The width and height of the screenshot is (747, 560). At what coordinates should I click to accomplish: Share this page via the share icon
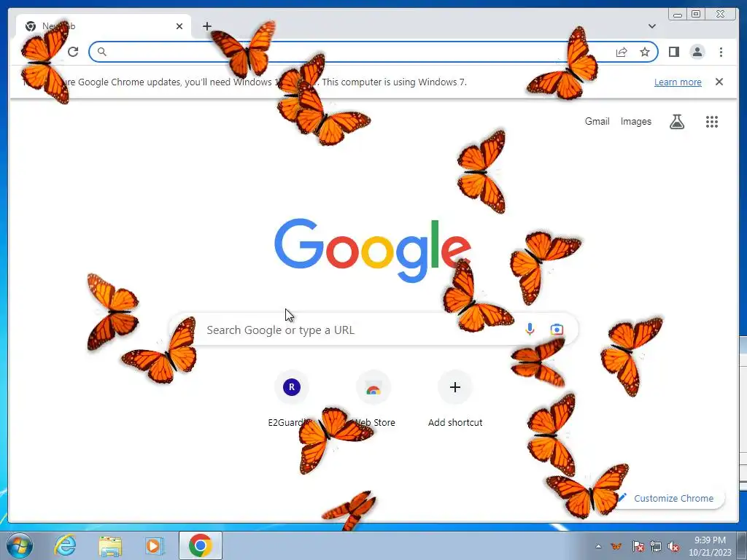[622, 52]
